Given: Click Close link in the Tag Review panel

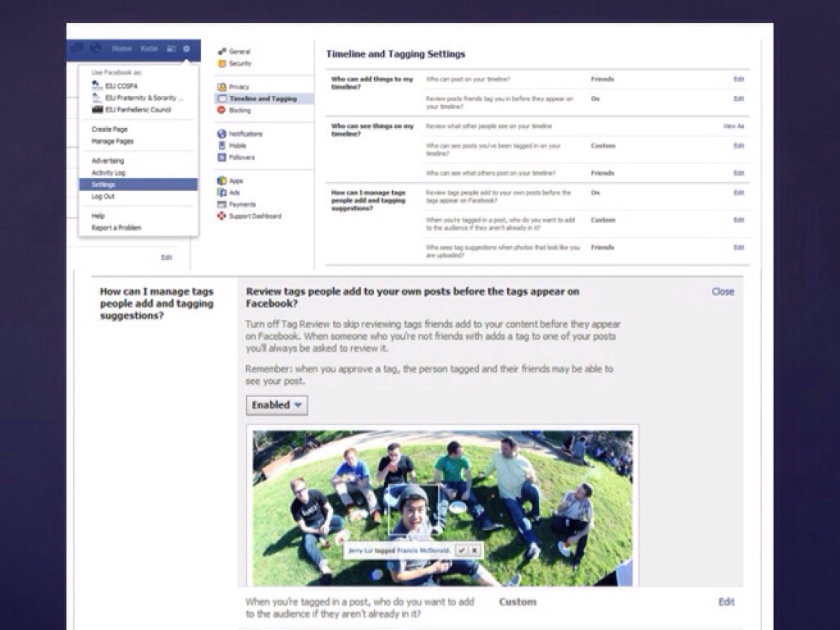Looking at the screenshot, I should 723,291.
